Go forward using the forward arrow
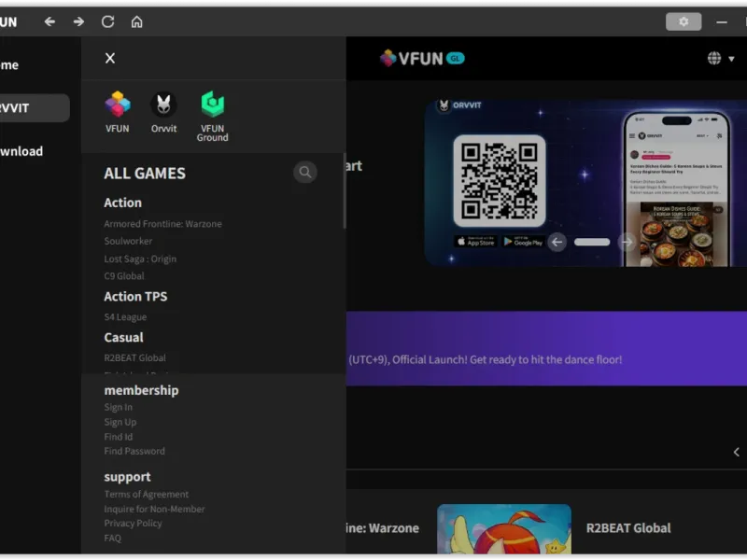This screenshot has width=747, height=560. (x=78, y=21)
